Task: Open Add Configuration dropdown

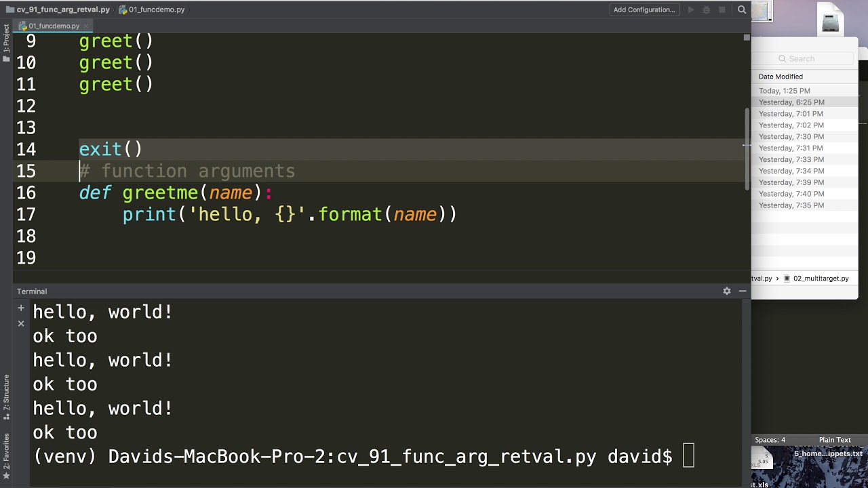Action: coord(644,9)
